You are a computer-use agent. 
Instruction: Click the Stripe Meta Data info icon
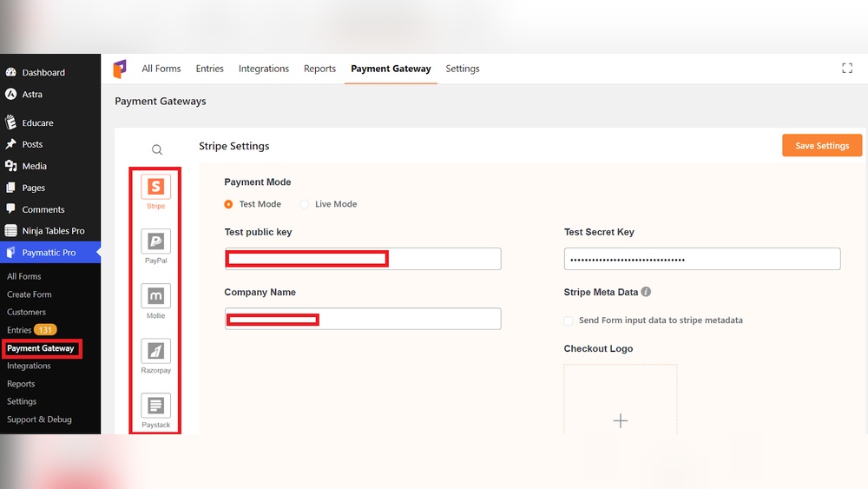point(646,291)
